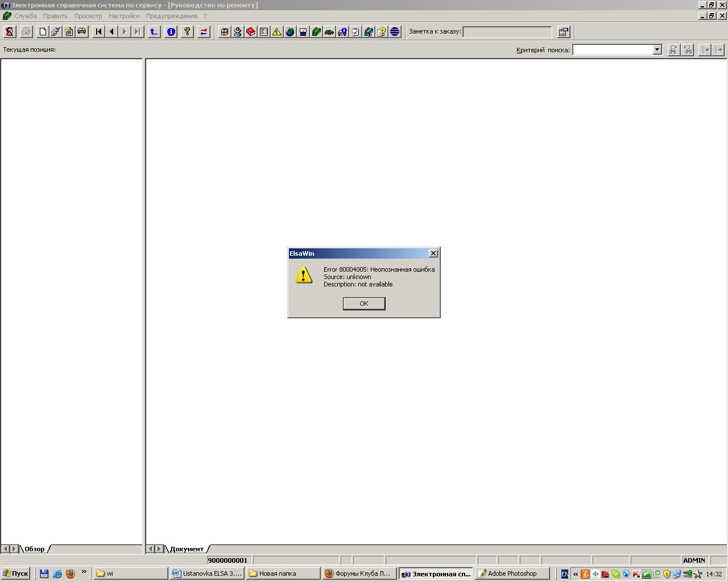Screen dimensions: 728x582
Task: Click the blue half-filled box icon
Action: click(x=303, y=32)
